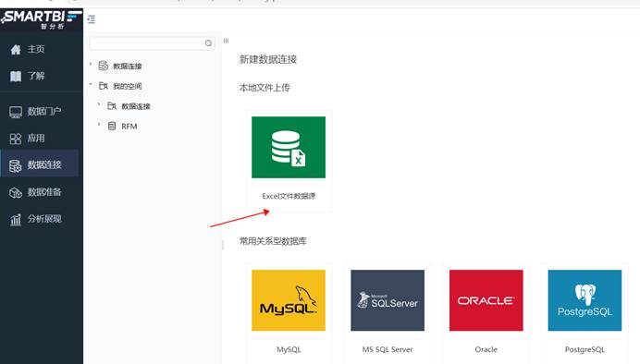This screenshot has height=364, width=640.
Task: Click the 了解 book icon
Action: click(16, 77)
